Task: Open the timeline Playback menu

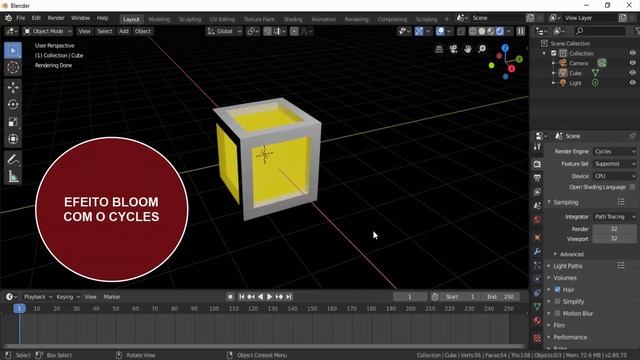Action: pyautogui.click(x=38, y=297)
